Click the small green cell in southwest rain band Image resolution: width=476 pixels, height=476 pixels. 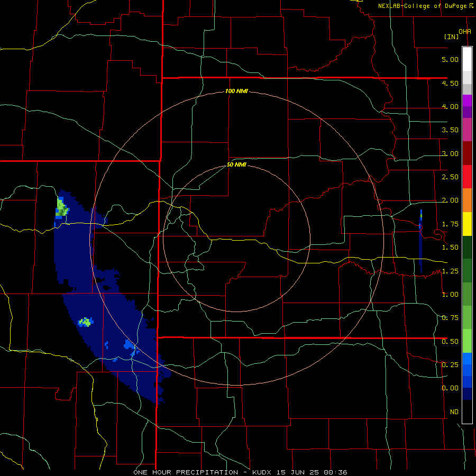tap(86, 322)
